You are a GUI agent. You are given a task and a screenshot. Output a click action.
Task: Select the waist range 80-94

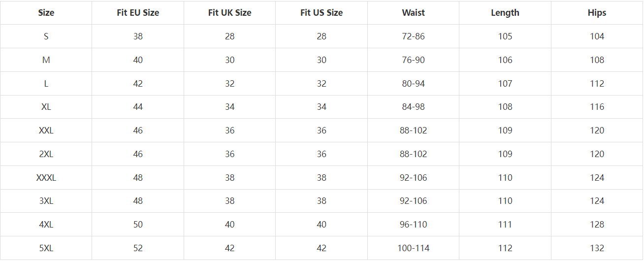pos(413,84)
